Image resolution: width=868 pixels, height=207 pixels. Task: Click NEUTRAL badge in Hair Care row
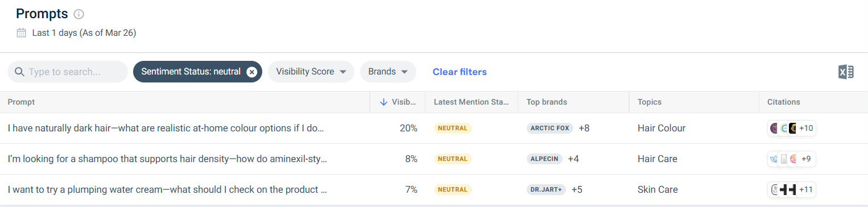[453, 159]
